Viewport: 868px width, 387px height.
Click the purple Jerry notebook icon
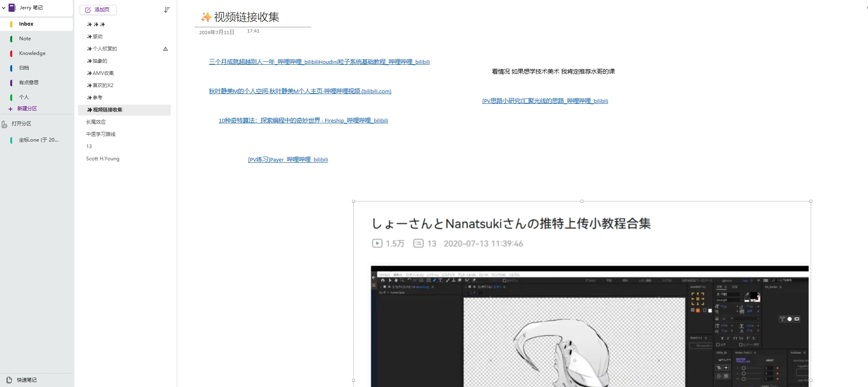tap(12, 8)
